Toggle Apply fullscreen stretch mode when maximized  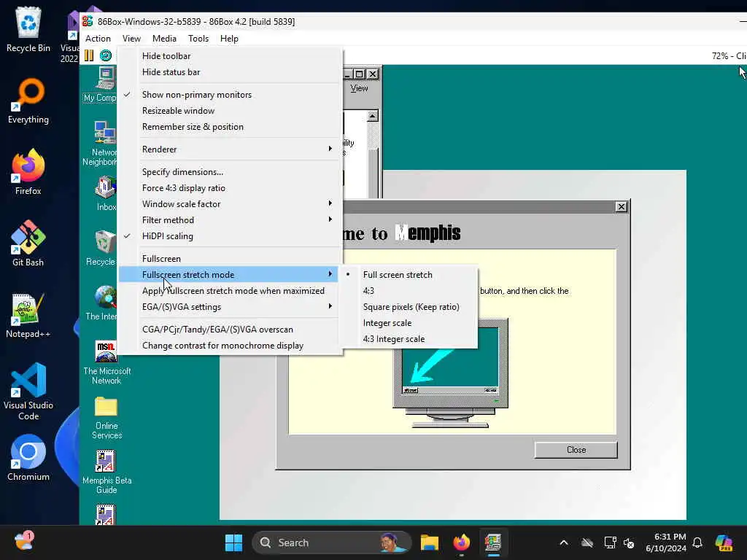[230, 290]
